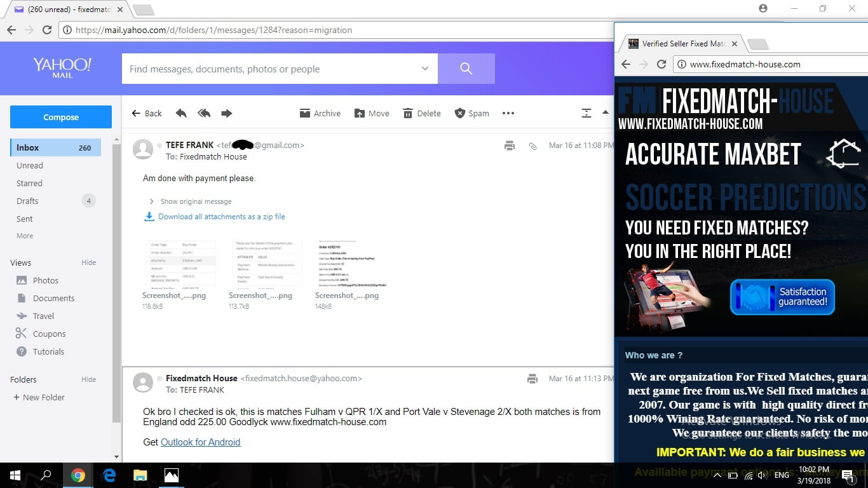Reply all to the message
This screenshot has height=488, width=868.
point(204,113)
